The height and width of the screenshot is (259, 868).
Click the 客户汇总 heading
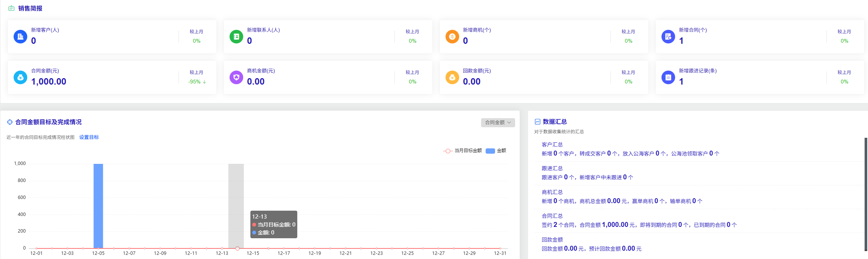pyautogui.click(x=552, y=145)
